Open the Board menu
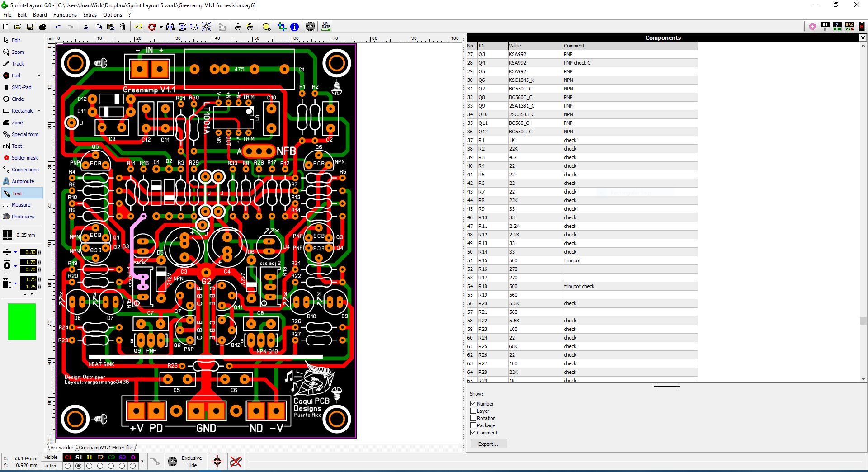The width and height of the screenshot is (868, 472). (40, 15)
